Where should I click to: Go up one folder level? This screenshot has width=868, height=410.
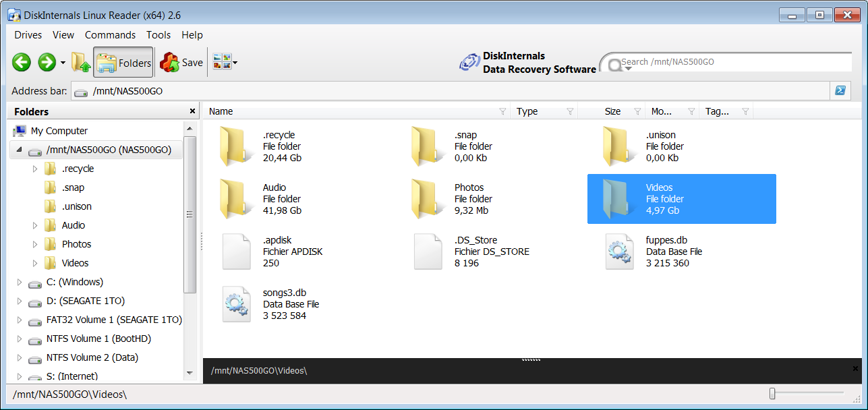[x=82, y=63]
